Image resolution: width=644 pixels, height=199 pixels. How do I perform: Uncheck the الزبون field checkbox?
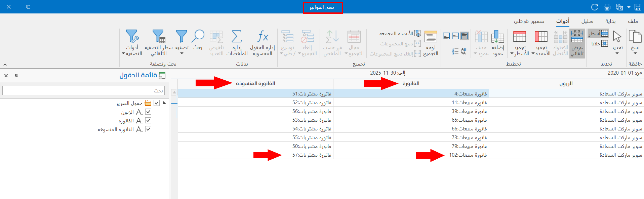coord(148,112)
